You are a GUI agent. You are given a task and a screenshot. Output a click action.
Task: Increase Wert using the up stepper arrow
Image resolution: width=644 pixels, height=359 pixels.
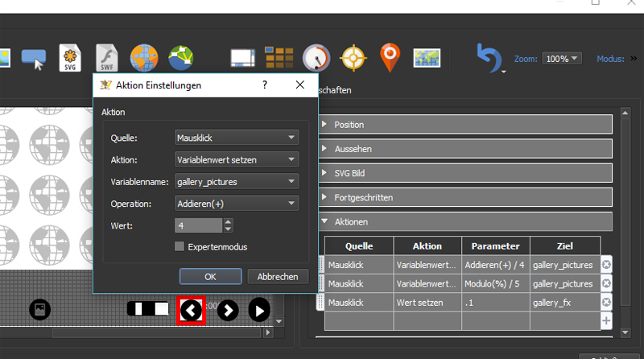(229, 222)
